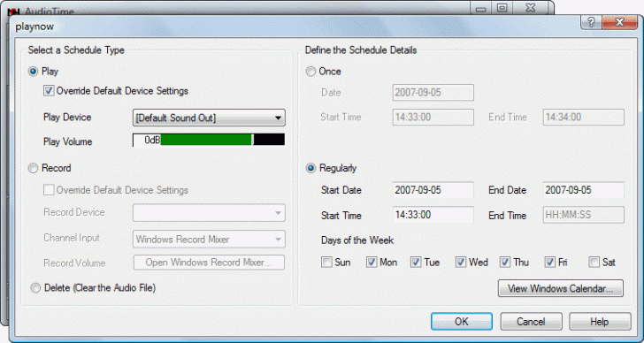Image resolution: width=644 pixels, height=343 pixels.
Task: Click the Once End Time field 14:34:00
Action: pos(584,118)
